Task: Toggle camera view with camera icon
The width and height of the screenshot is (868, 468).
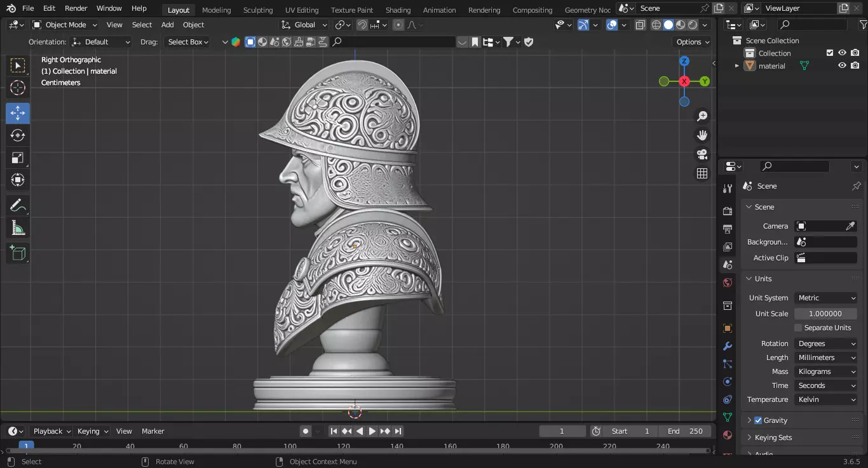Action: (x=702, y=154)
